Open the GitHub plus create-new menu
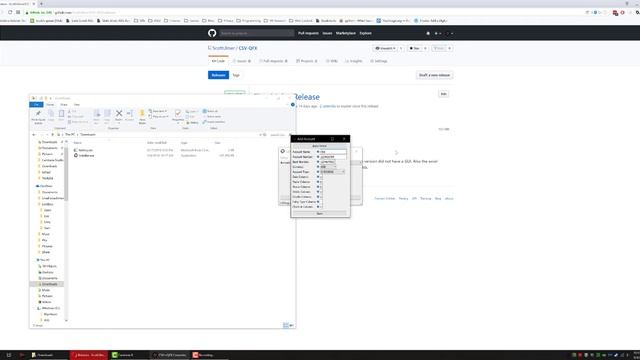Screen dimensions: 640x360 437,33
